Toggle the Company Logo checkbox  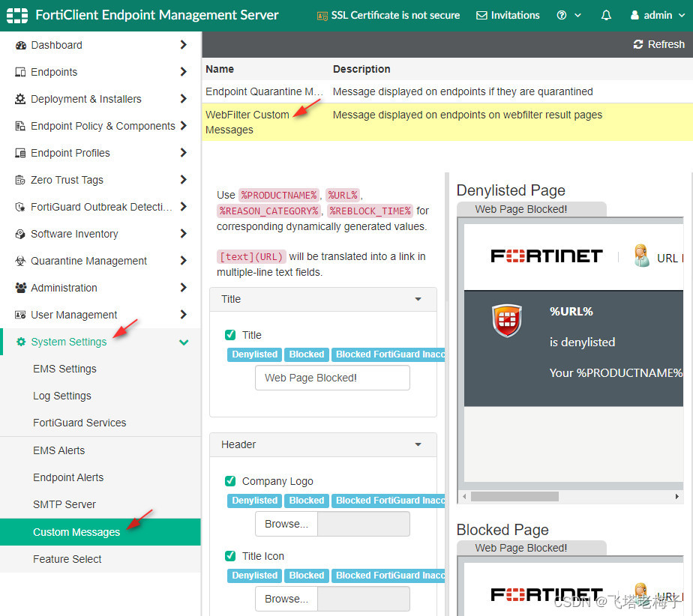[230, 480]
